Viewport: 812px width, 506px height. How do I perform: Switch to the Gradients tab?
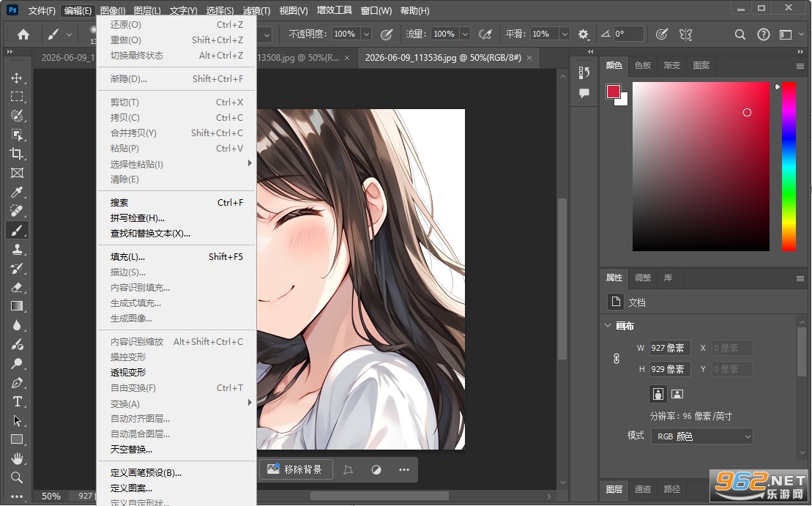pos(671,65)
